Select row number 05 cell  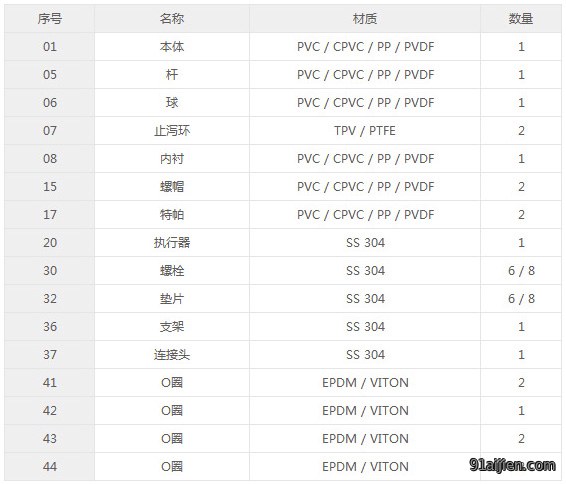click(50, 75)
